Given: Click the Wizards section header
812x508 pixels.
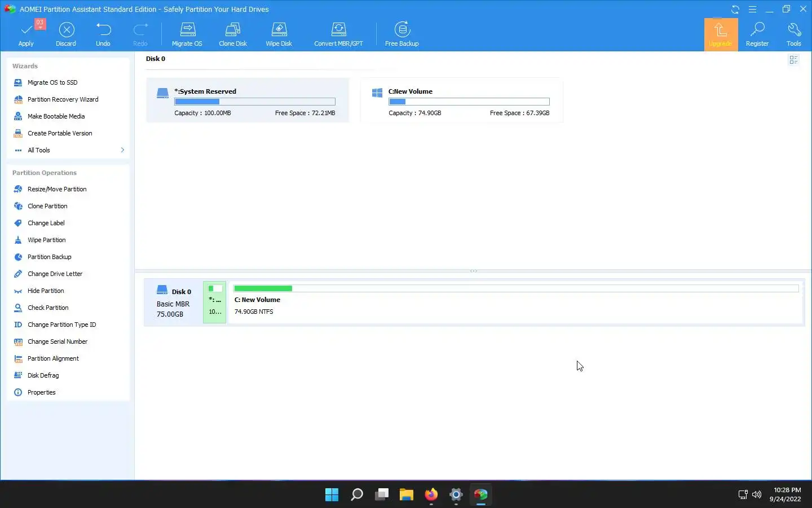Looking at the screenshot, I should [25, 66].
